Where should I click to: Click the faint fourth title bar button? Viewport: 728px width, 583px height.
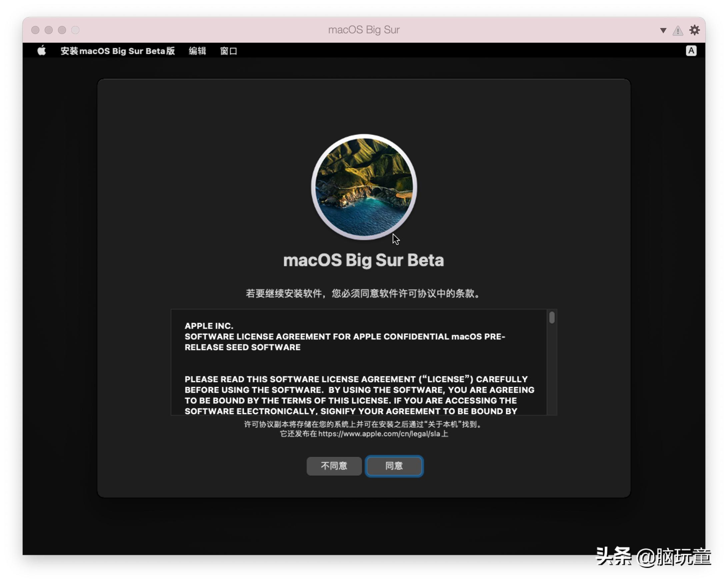pos(75,30)
